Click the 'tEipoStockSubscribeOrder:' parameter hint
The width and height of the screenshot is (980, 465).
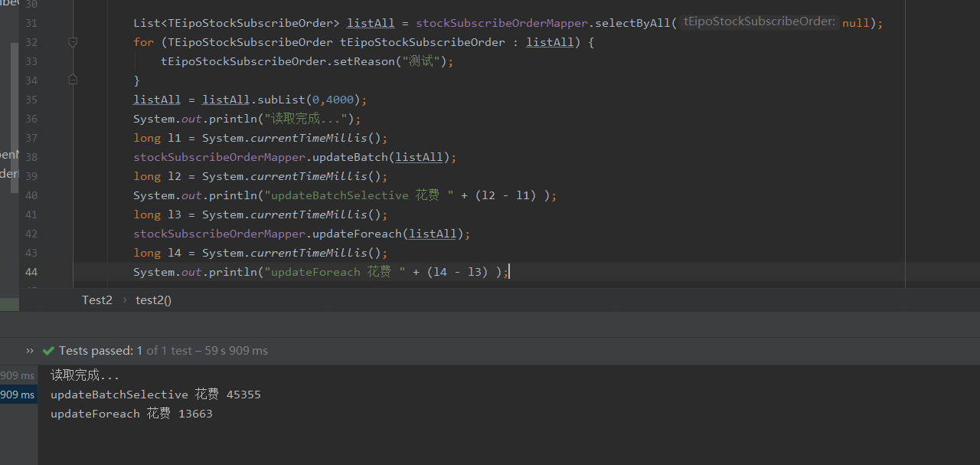pos(759,22)
